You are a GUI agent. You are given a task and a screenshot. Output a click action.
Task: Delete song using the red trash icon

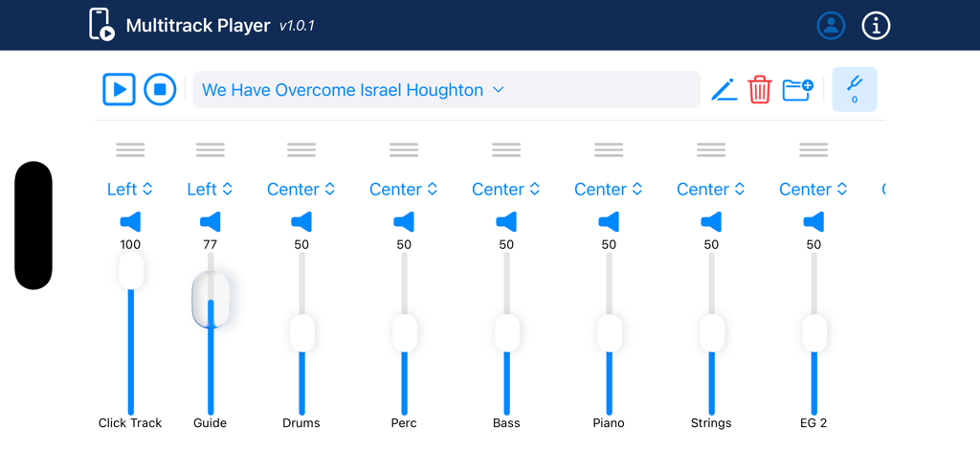tap(760, 90)
